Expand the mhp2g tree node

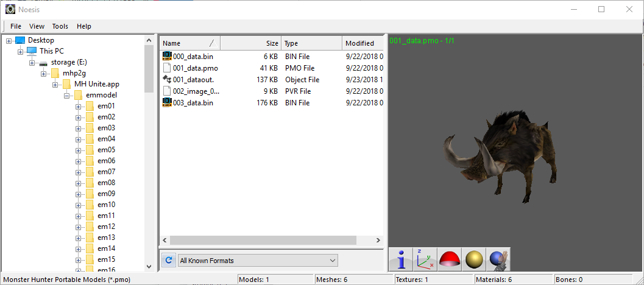[43, 74]
